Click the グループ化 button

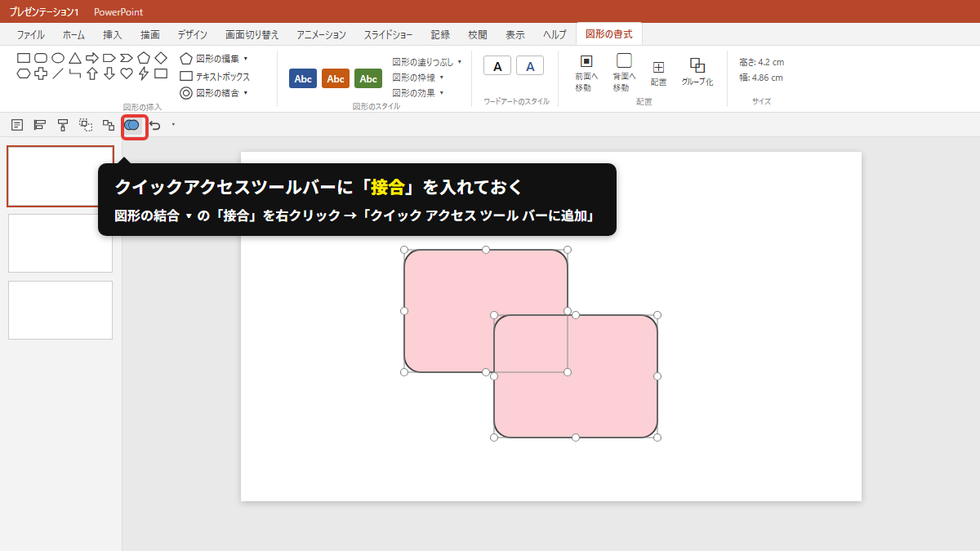[x=697, y=73]
